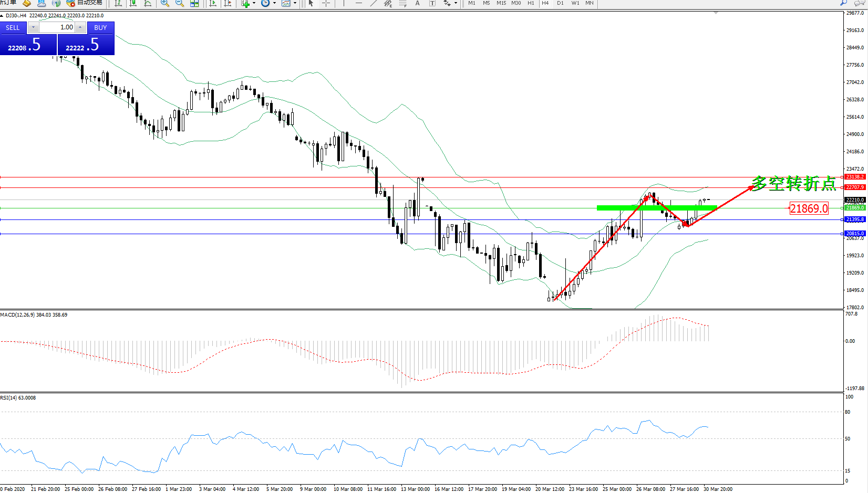Switch chart to D1 timeframe

click(x=560, y=3)
